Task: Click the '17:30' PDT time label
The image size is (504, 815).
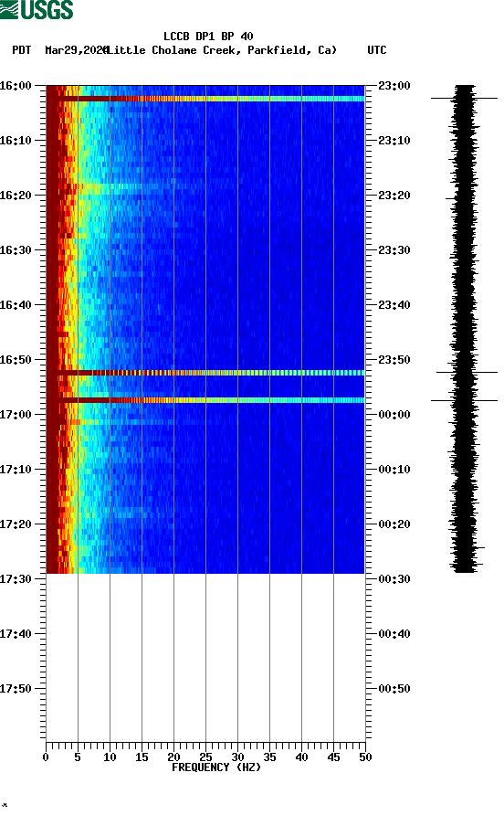Action: 16,579
